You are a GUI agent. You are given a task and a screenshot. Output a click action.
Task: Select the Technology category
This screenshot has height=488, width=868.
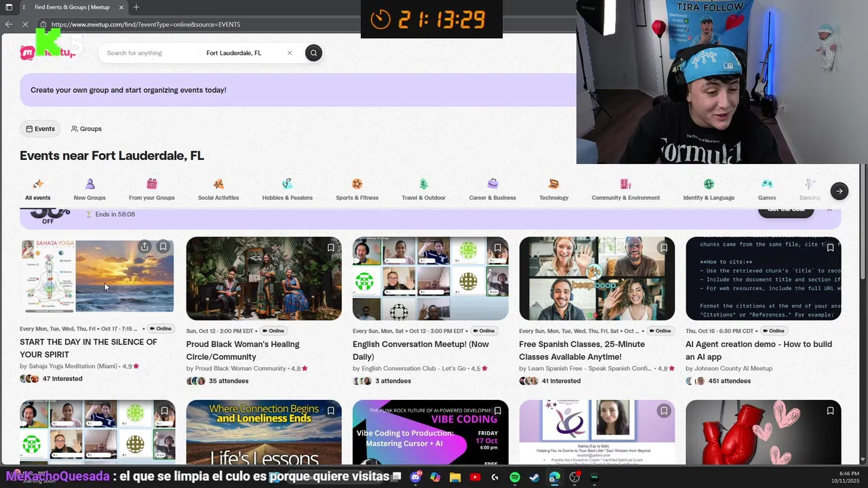pos(554,190)
